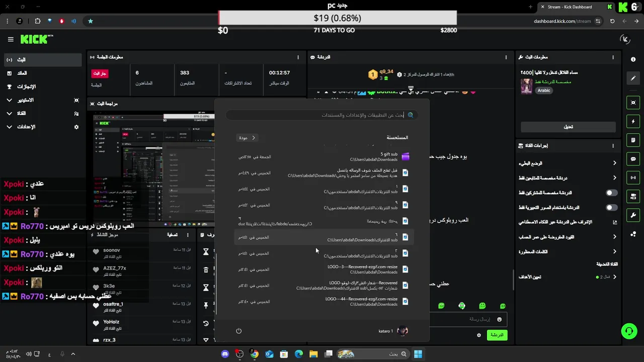Open LOGO---44---Recovered-ezgif.com-resize file
The height and width of the screenshot is (362, 644).
click(x=324, y=302)
